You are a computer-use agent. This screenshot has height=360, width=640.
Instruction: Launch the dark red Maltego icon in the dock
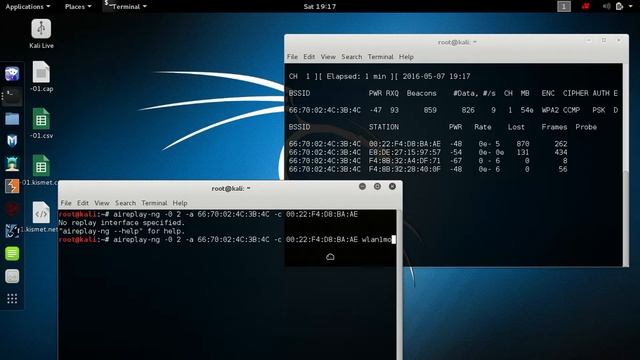[x=12, y=209]
